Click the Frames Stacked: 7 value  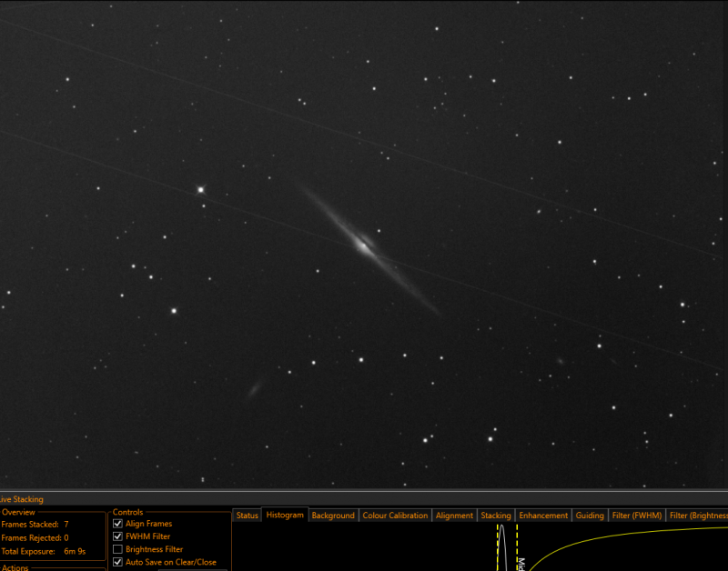point(66,524)
